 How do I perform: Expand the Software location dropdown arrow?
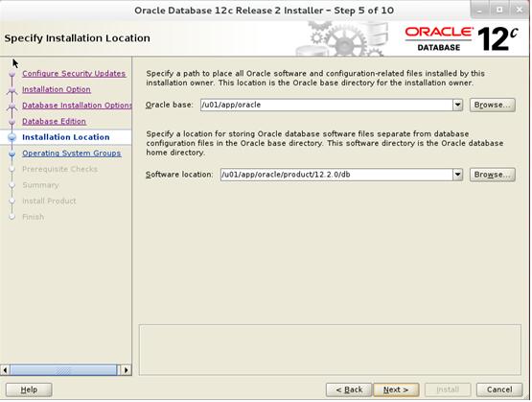[x=457, y=175]
